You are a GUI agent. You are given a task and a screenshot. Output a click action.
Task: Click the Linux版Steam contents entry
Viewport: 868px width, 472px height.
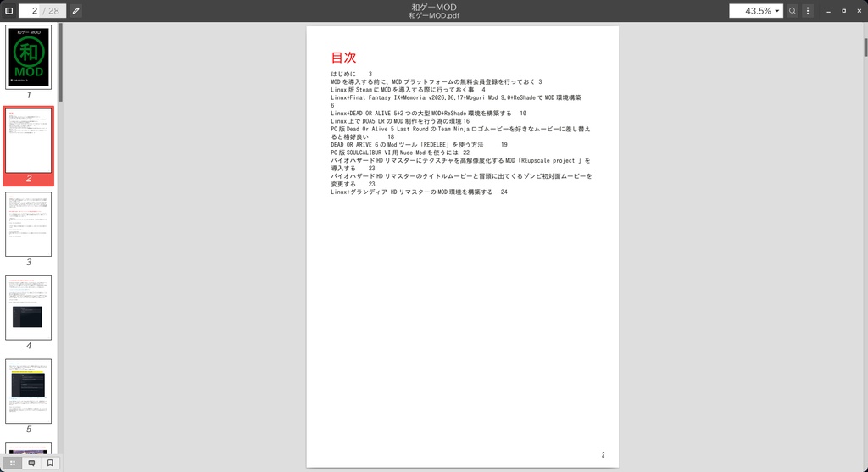pyautogui.click(x=408, y=90)
